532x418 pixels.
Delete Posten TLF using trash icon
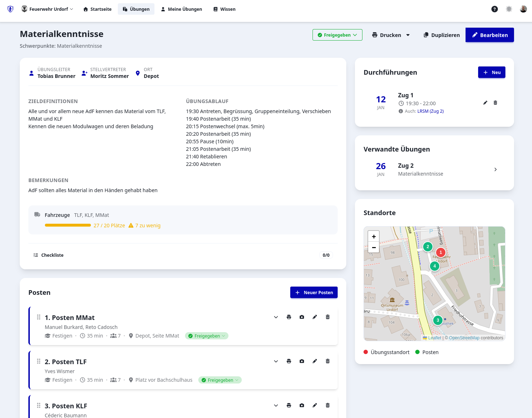click(328, 361)
